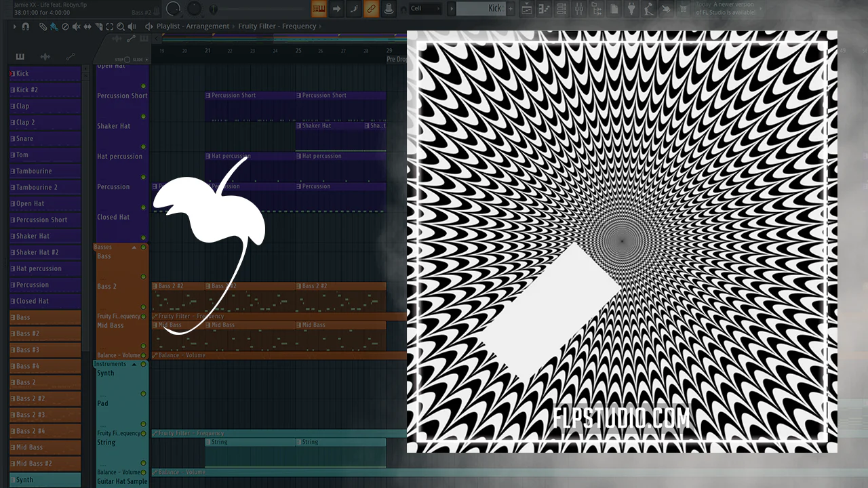The image size is (868, 488).
Task: Click Playlist - Arrangement breadcrumb
Action: pyautogui.click(x=193, y=26)
